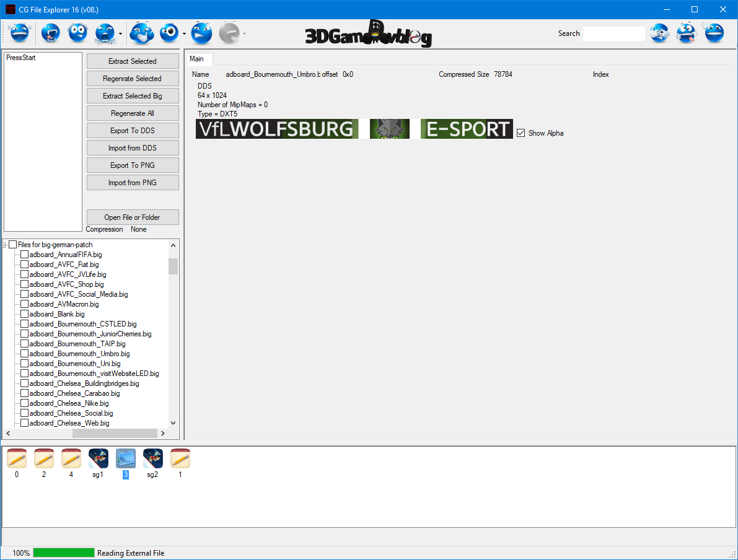
Task: Select adboard_Bournemouth_CSTLED.big tree item
Action: pyautogui.click(x=83, y=324)
